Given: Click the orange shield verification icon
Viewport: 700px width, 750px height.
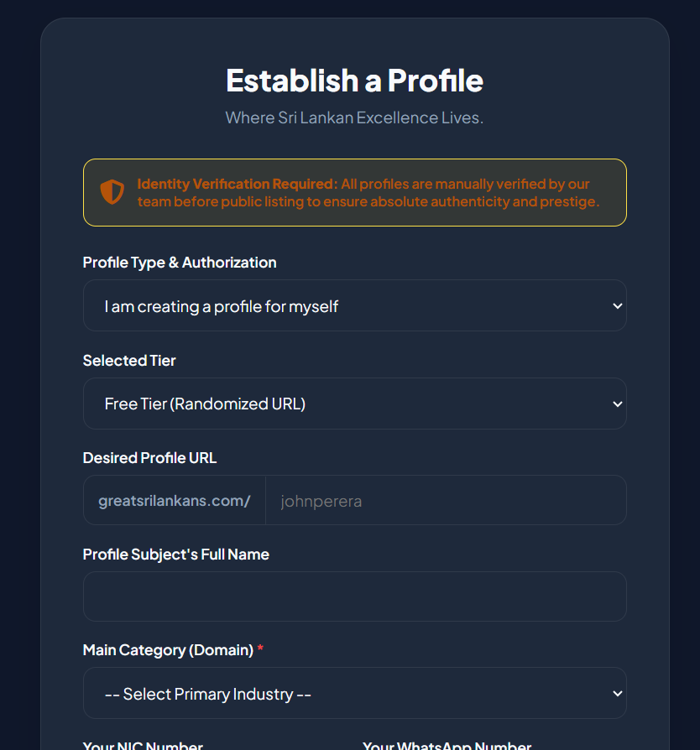Looking at the screenshot, I should pyautogui.click(x=112, y=192).
